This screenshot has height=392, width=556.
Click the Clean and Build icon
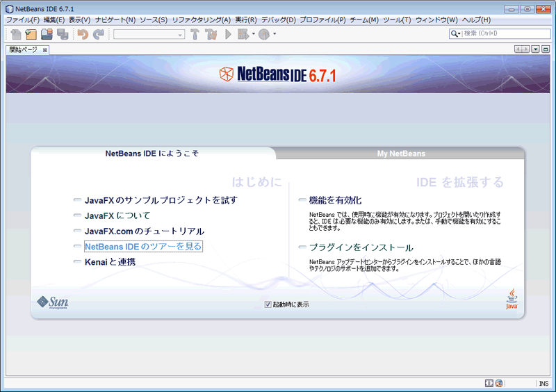[211, 35]
